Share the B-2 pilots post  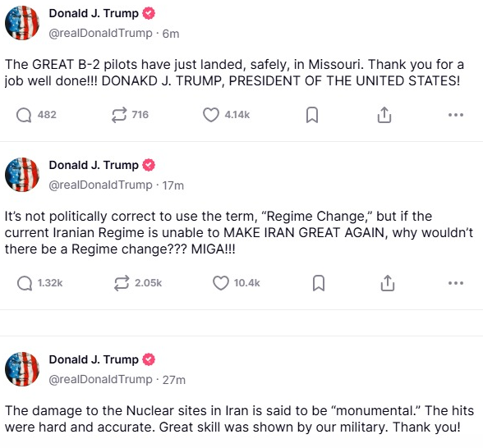coord(384,115)
